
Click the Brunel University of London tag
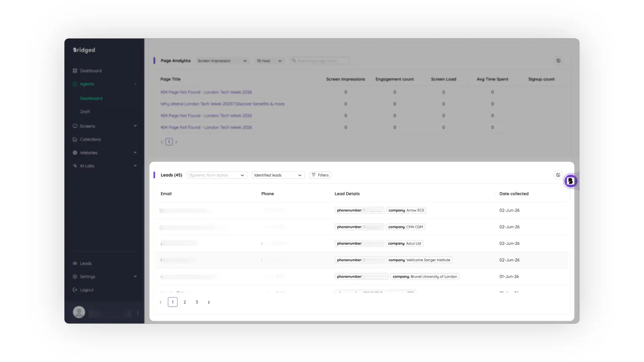(x=425, y=277)
